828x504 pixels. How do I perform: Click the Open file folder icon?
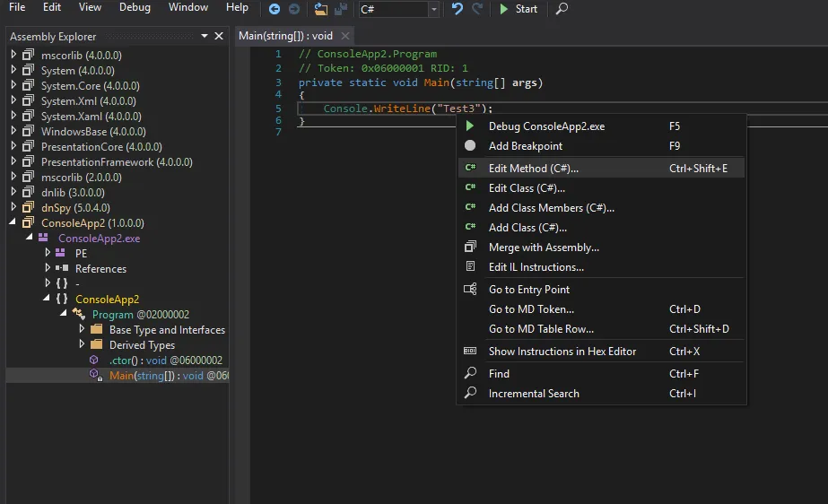click(320, 9)
